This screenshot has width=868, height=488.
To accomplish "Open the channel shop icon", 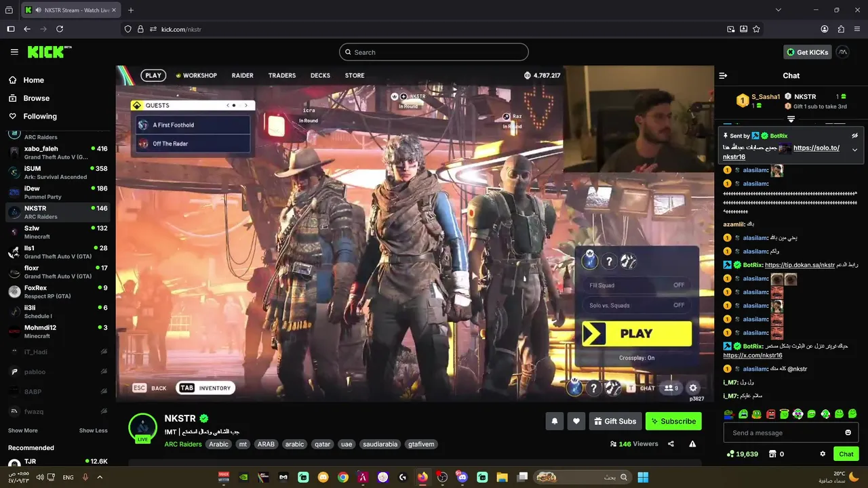I will point(772,454).
